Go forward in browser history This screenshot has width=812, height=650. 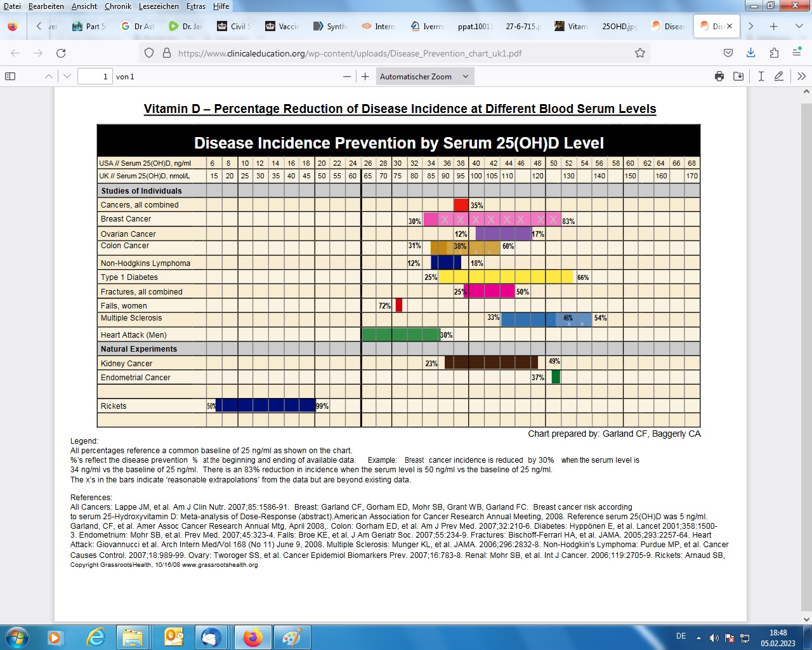(x=38, y=53)
